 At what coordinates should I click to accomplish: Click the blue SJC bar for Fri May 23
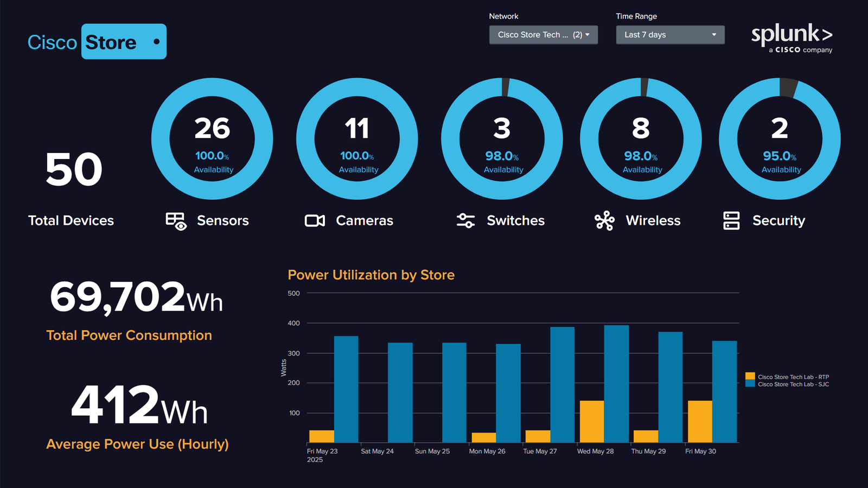(x=346, y=389)
